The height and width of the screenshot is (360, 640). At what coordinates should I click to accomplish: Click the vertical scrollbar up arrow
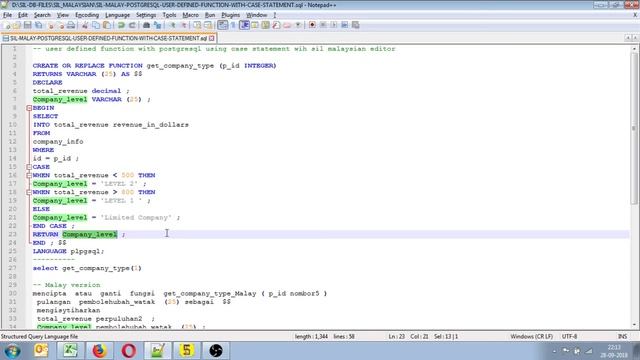pyautogui.click(x=634, y=49)
